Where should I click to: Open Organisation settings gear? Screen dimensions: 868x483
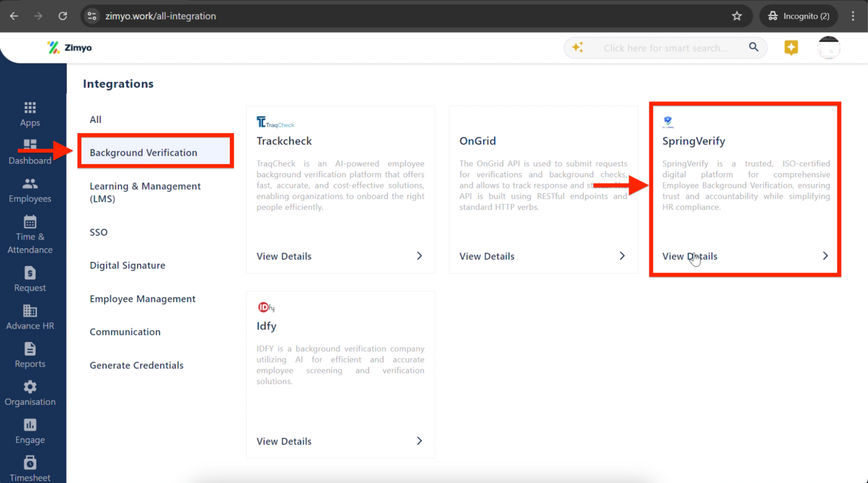click(30, 387)
